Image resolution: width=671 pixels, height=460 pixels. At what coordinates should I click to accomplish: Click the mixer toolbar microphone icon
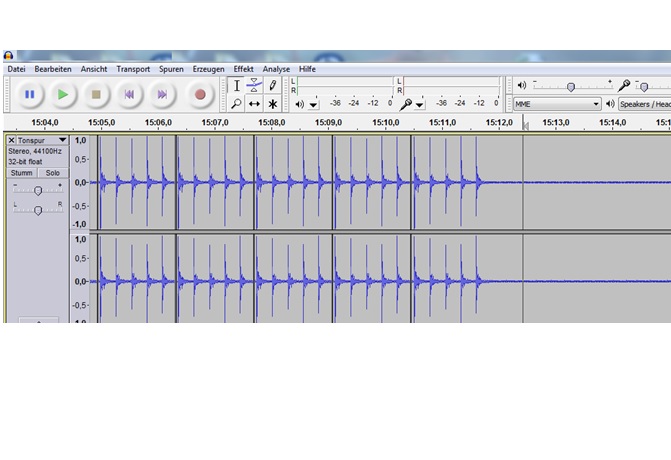coord(624,85)
